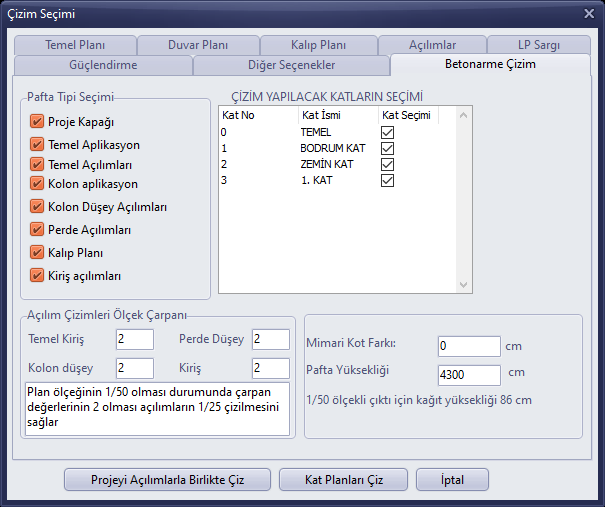Image resolution: width=605 pixels, height=507 pixels.
Task: Edit the Pafta Yüksekliği field
Action: point(469,375)
